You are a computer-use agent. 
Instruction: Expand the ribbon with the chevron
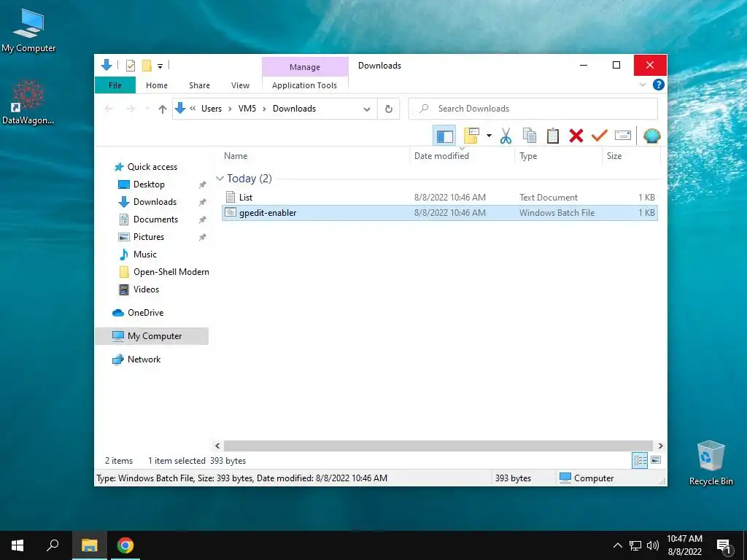click(642, 85)
